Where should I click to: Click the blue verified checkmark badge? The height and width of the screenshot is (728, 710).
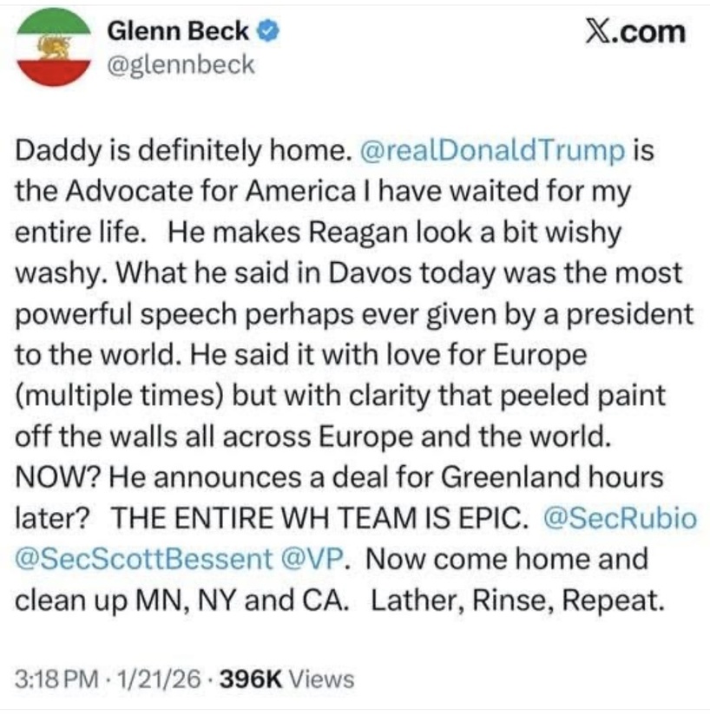click(x=269, y=32)
